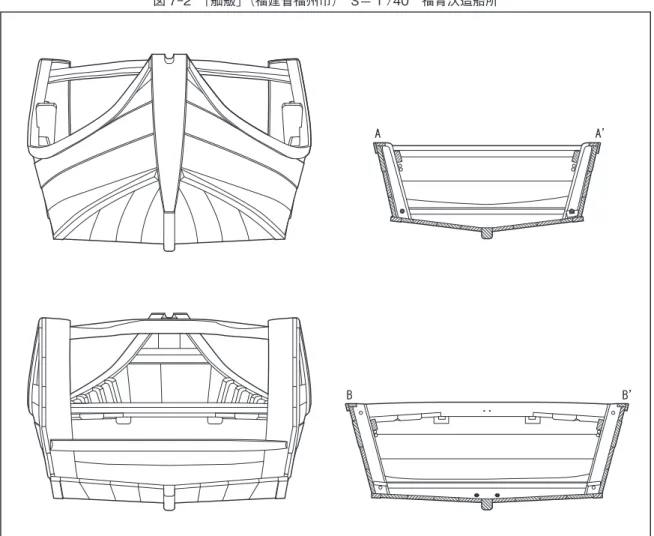
Task: Click the left black bolt dot in section A-A'
Action: pyautogui.click(x=402, y=211)
